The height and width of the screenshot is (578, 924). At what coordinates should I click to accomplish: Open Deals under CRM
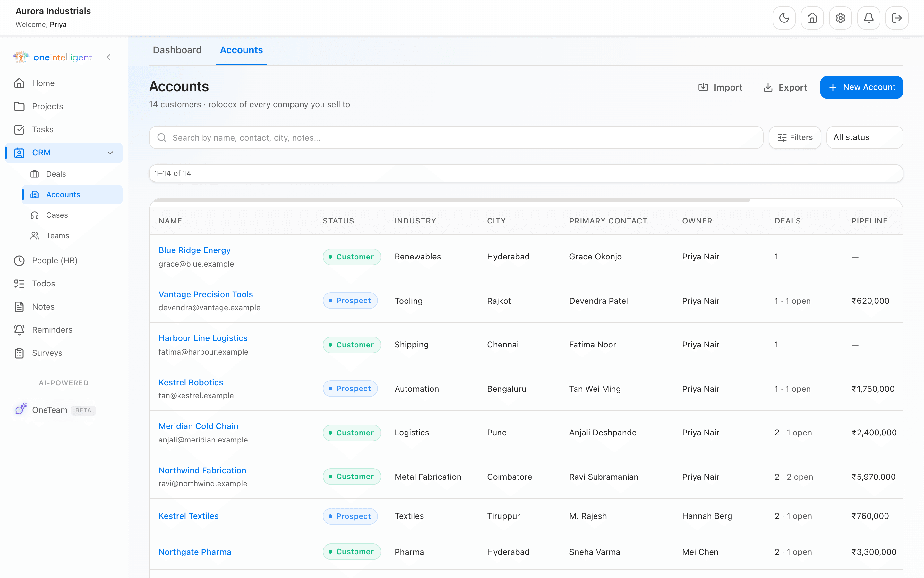(x=72, y=174)
